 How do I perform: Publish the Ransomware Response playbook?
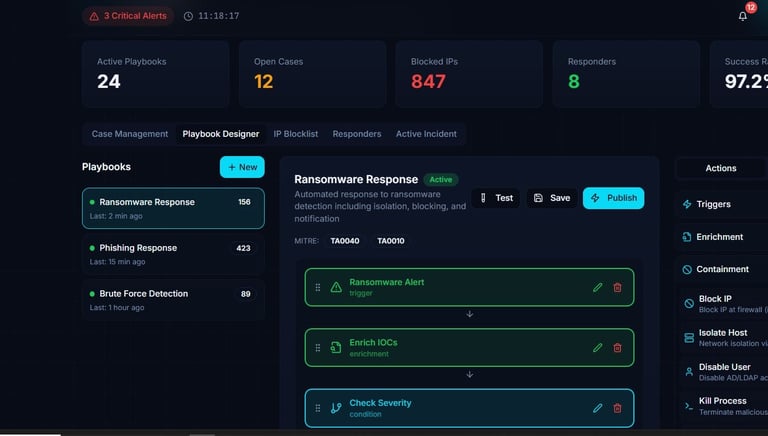pos(613,198)
